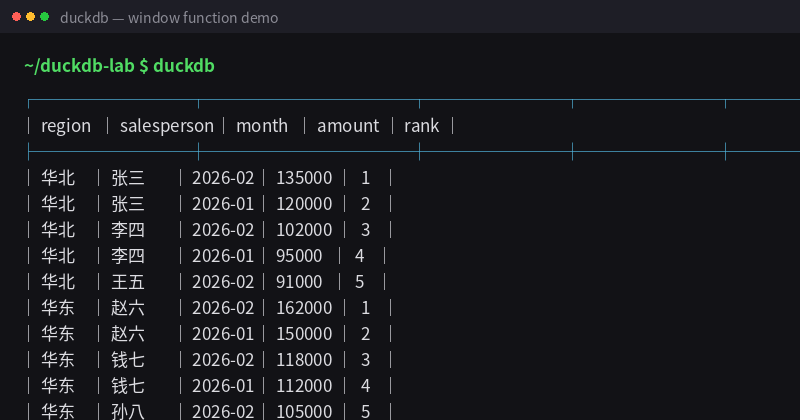Screen dimensions: 800x420
Task: Click month 2026-02 in the 105000 row
Action: tap(223, 411)
